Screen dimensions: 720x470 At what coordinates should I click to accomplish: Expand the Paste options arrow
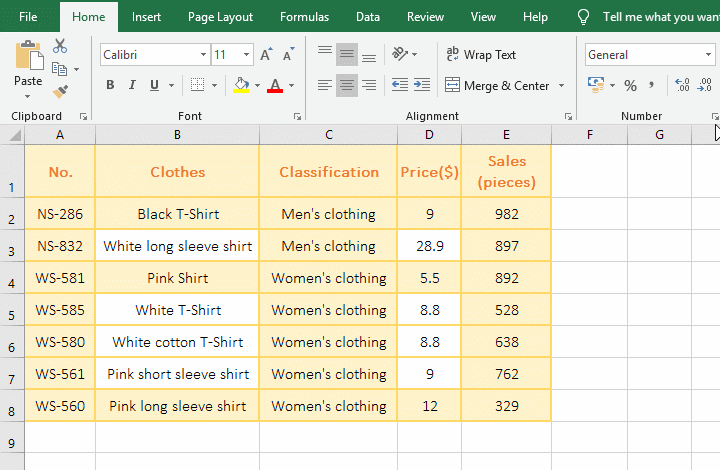28,96
